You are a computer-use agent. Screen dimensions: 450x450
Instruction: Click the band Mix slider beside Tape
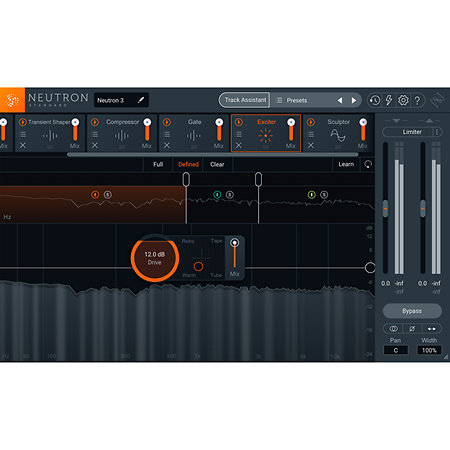pos(235,253)
